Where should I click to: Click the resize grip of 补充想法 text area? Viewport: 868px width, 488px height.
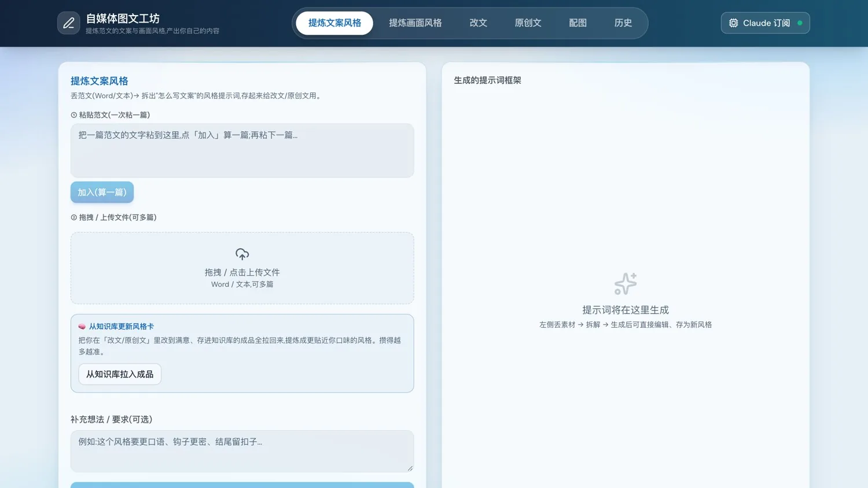(410, 468)
